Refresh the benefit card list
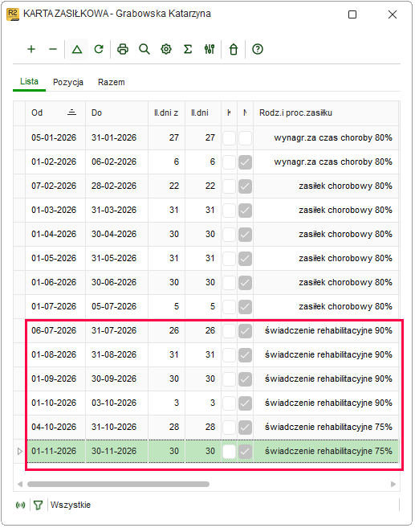The height and width of the screenshot is (532, 415). [99, 49]
